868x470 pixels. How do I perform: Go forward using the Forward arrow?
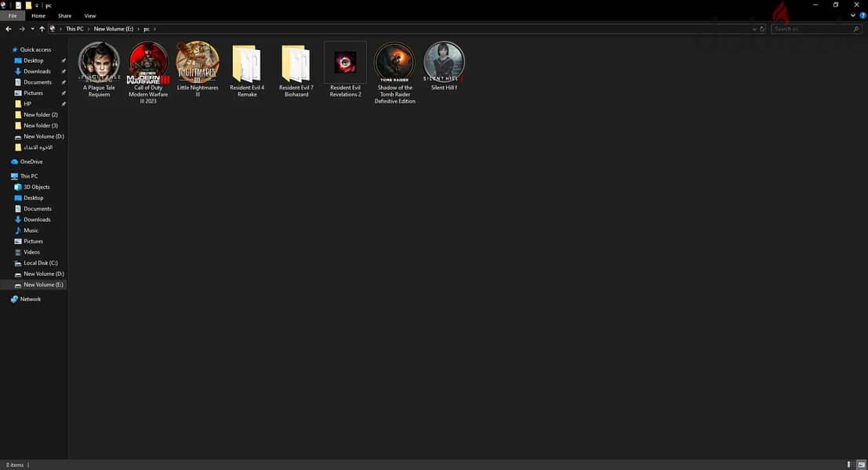click(x=22, y=29)
